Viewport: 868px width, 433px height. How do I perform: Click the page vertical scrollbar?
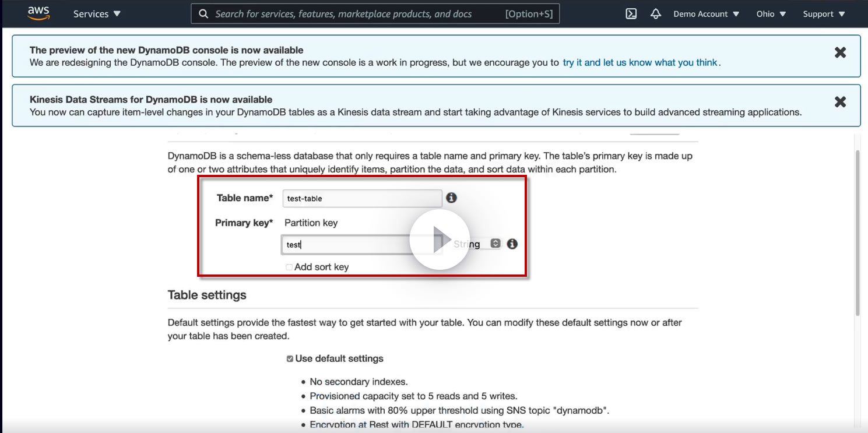(857, 233)
